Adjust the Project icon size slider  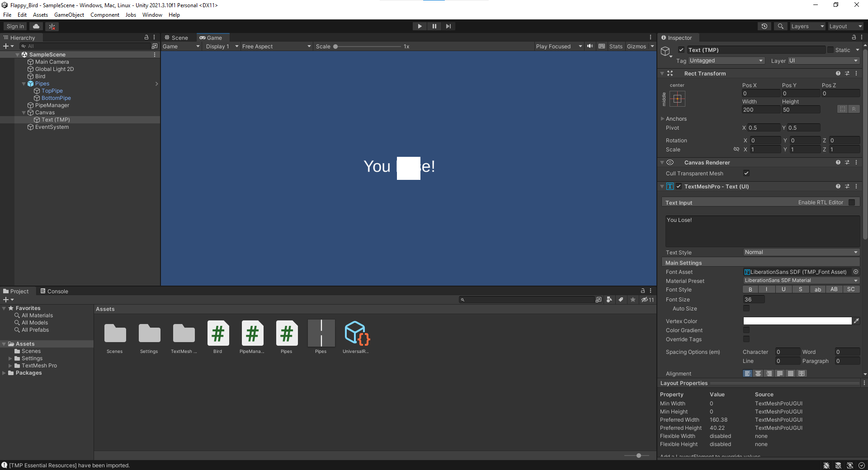coord(638,456)
